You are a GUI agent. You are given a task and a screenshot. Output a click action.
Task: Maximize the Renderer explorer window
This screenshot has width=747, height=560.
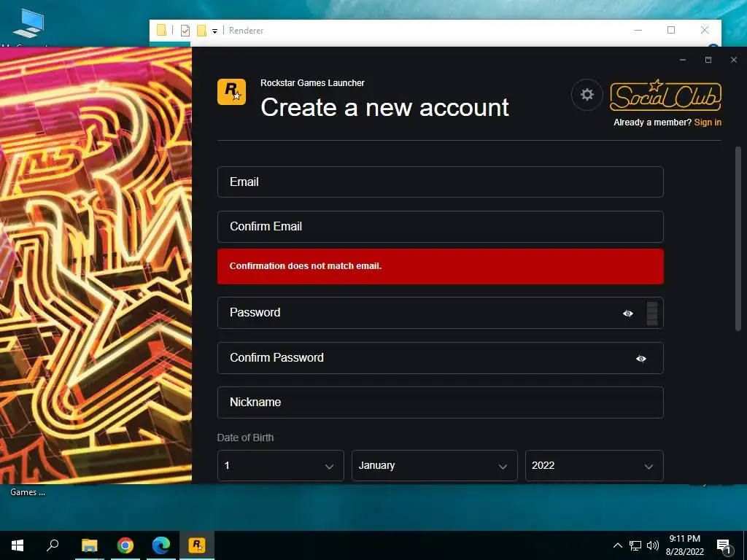pyautogui.click(x=671, y=30)
